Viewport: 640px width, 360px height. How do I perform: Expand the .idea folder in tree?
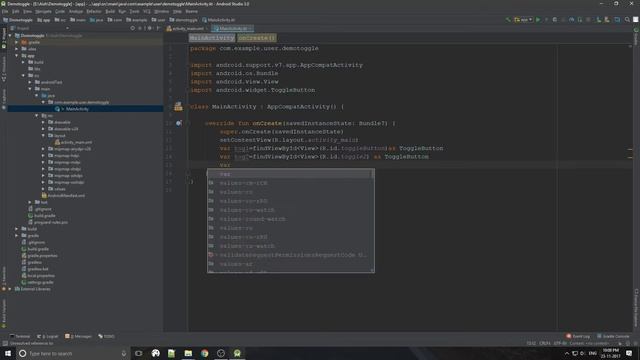pyautogui.click(x=17, y=49)
